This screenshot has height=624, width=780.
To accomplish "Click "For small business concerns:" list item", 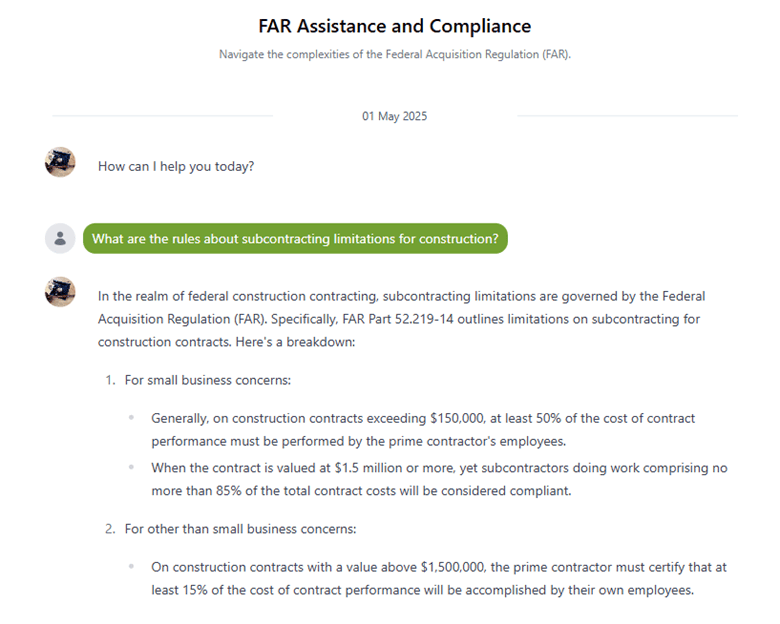I will 207,380.
